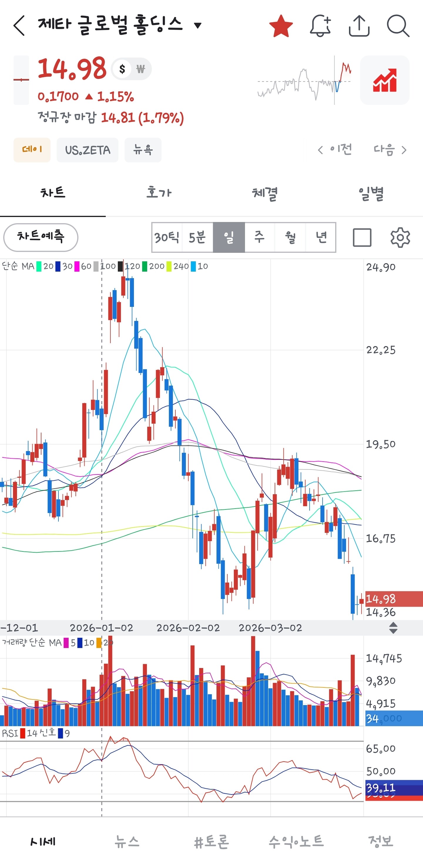Viewport: 423px width, 868px height.
Task: Tap the chart resize up-down arrows
Action: [x=393, y=628]
